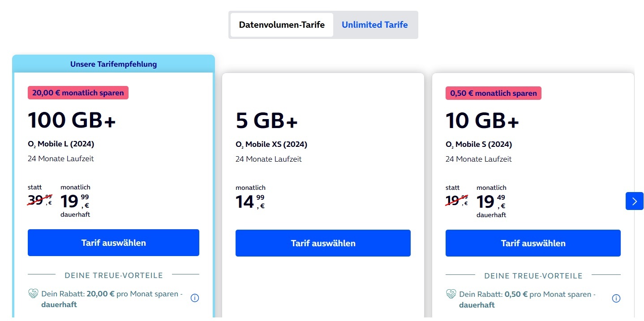644x321 pixels.
Task: Click handshake icon in 10 GB+ card
Action: [451, 294]
